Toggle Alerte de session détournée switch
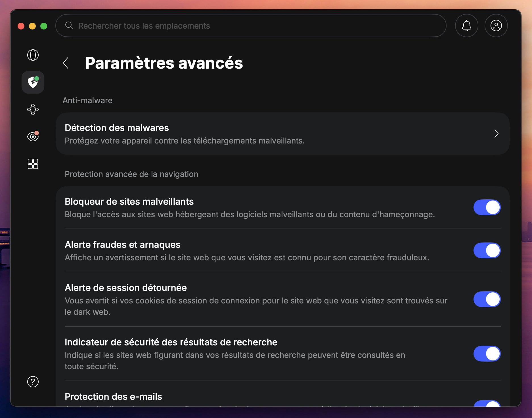 487,299
